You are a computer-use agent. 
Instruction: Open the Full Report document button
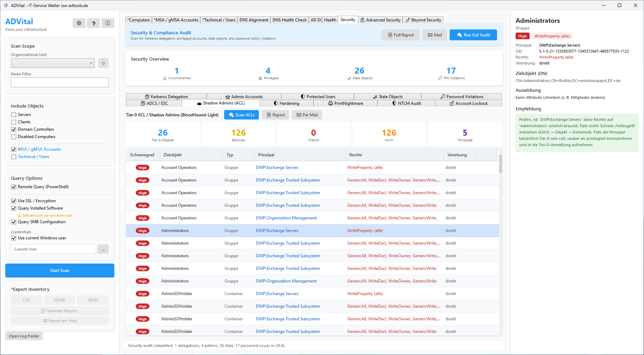tap(401, 35)
